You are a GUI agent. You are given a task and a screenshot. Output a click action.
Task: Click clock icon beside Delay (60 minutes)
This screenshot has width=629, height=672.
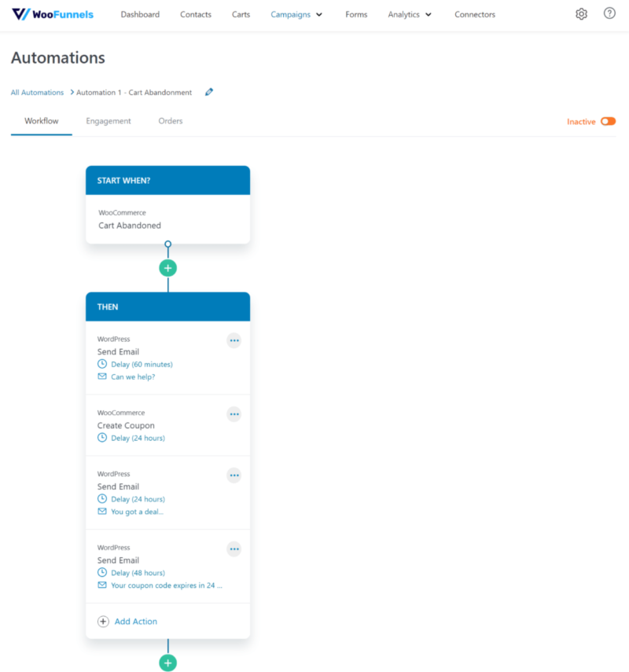point(102,364)
